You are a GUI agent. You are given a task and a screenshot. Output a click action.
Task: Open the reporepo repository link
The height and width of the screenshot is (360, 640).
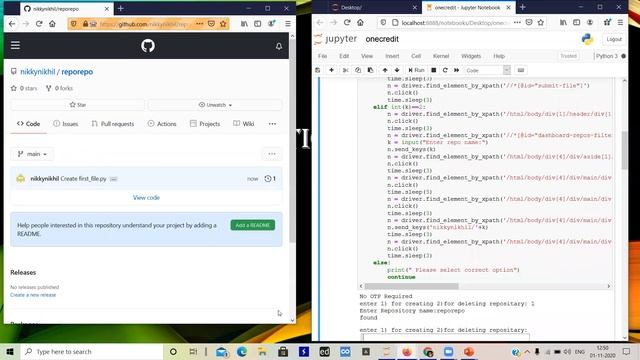coord(77,72)
